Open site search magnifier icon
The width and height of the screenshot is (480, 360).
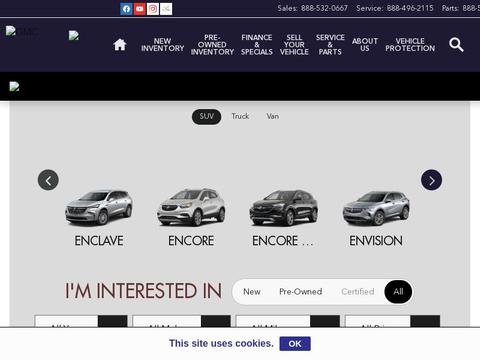[456, 45]
